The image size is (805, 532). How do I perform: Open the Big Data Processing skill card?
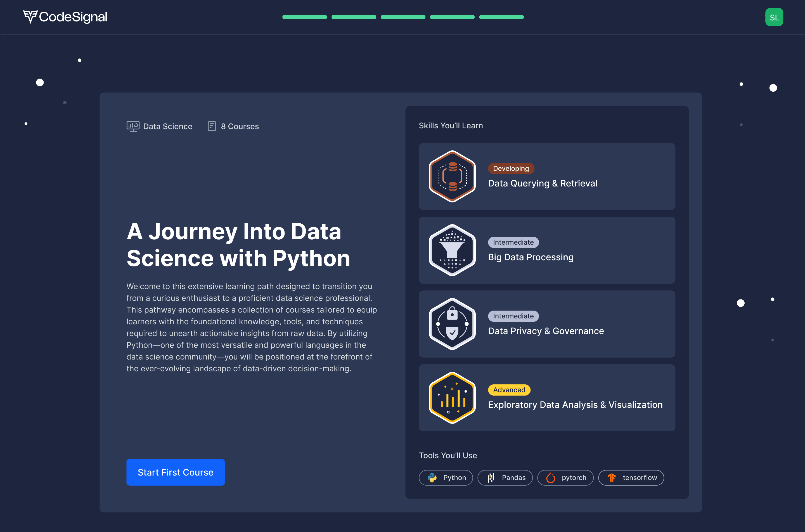click(547, 250)
